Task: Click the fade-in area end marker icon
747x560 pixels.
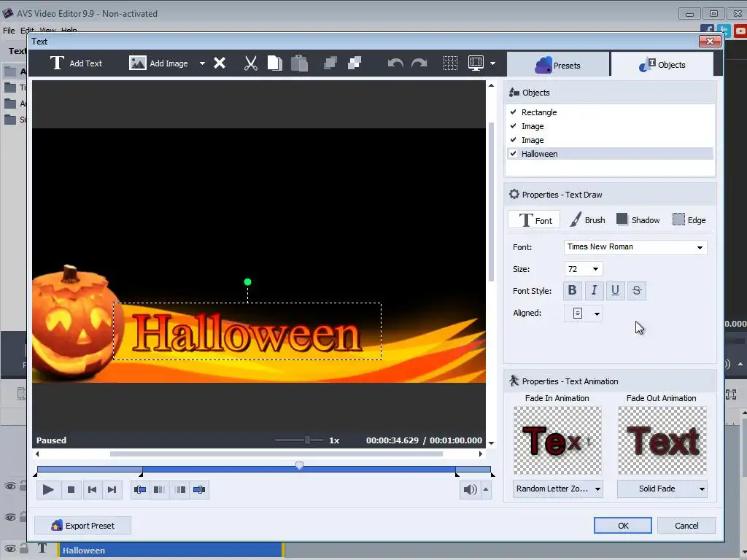Action: [x=159, y=489]
